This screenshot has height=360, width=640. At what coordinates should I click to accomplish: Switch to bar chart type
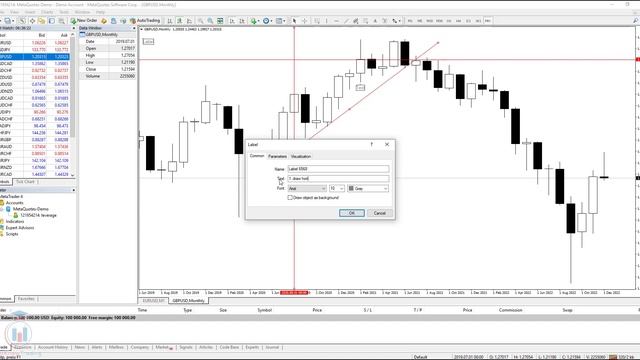pos(169,20)
